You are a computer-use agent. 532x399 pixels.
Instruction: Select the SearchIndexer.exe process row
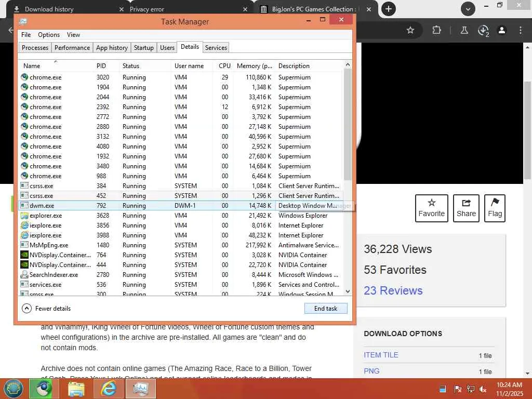181,274
